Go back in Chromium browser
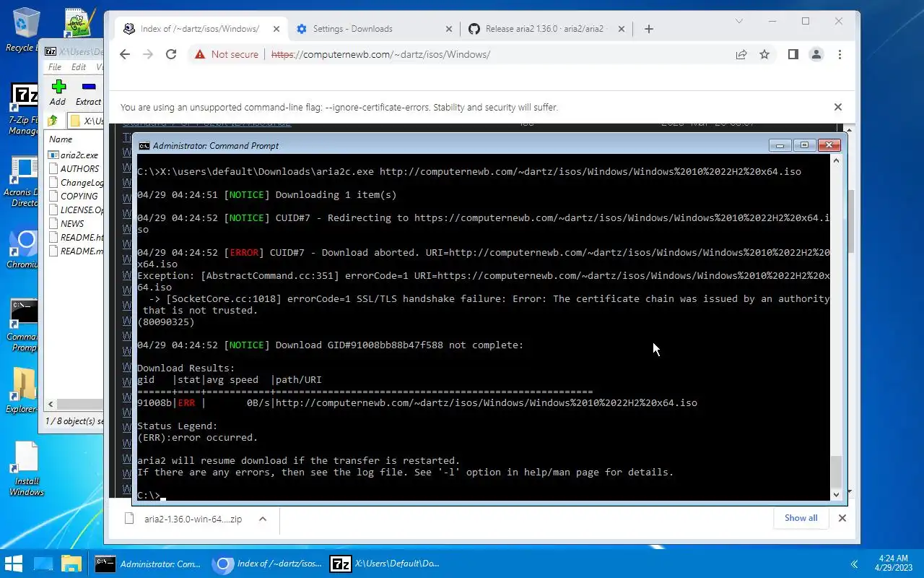Viewport: 924px width, 578px height. coord(125,54)
